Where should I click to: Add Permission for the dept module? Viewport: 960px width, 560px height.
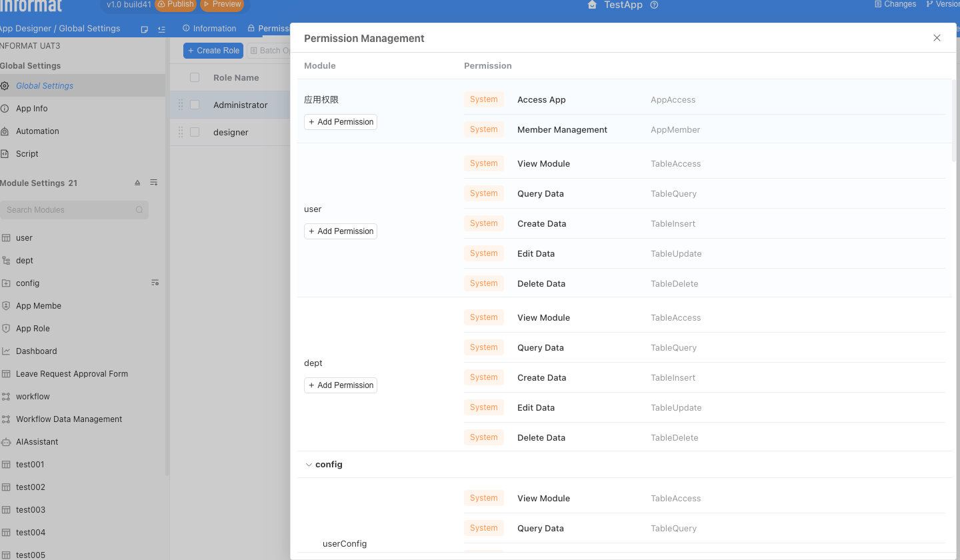click(341, 385)
